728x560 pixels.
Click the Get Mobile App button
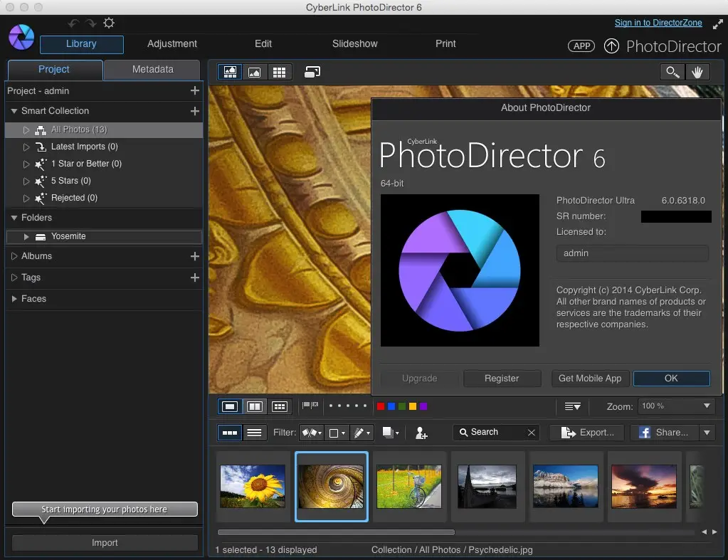[590, 379]
